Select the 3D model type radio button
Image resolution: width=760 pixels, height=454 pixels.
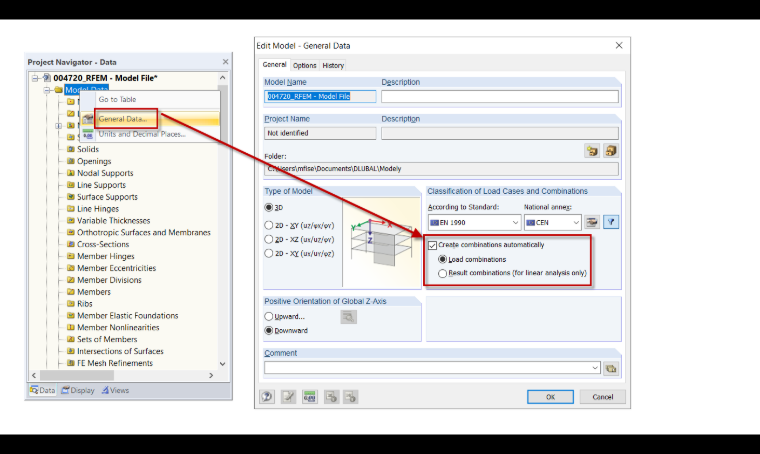click(x=269, y=207)
